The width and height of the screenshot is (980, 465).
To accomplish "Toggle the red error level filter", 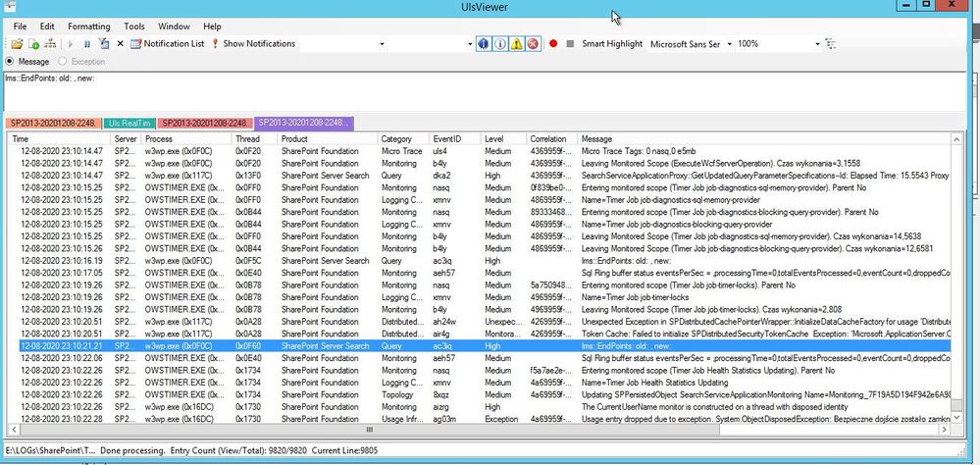I will 533,44.
